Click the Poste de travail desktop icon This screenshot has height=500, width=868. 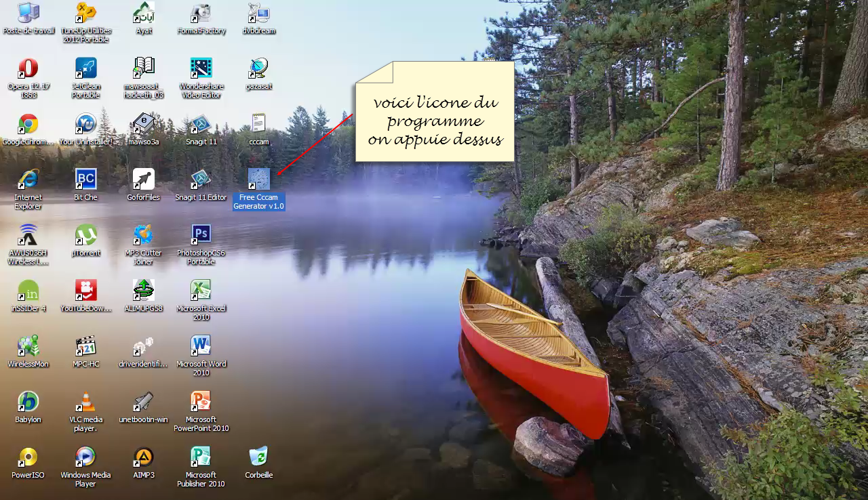[28, 14]
